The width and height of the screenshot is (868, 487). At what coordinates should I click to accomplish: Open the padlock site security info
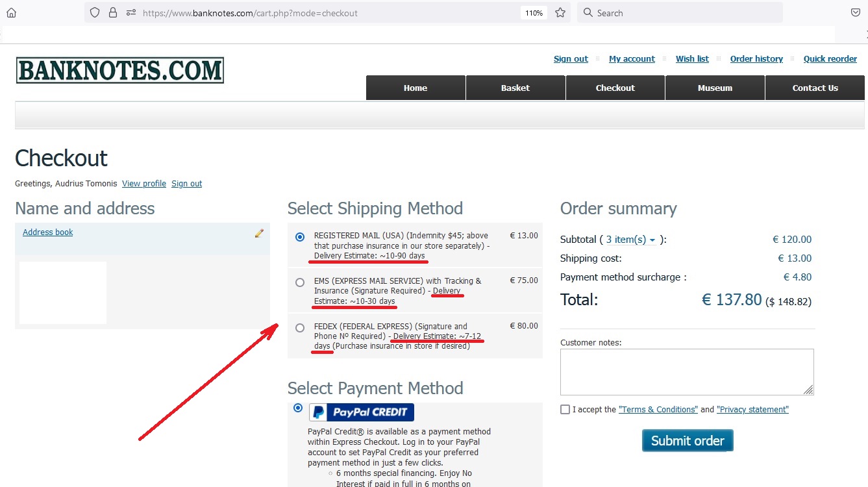113,12
